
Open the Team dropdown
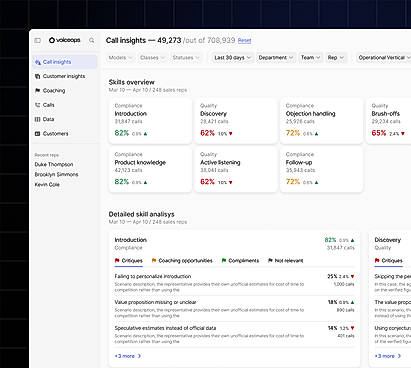[x=311, y=58]
